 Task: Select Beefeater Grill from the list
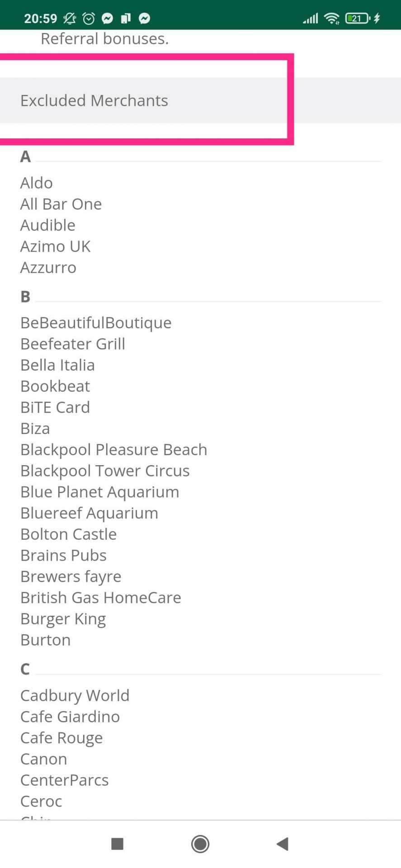tap(73, 344)
